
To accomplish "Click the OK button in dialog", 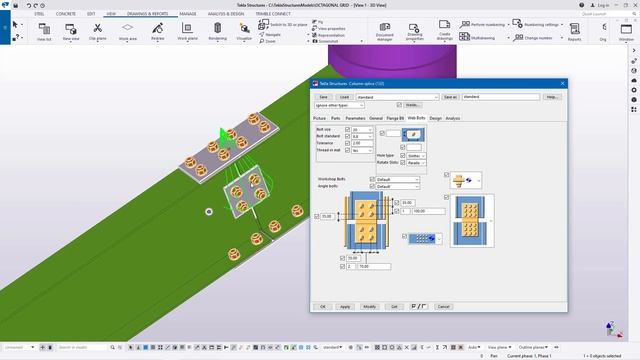I will pos(322,307).
